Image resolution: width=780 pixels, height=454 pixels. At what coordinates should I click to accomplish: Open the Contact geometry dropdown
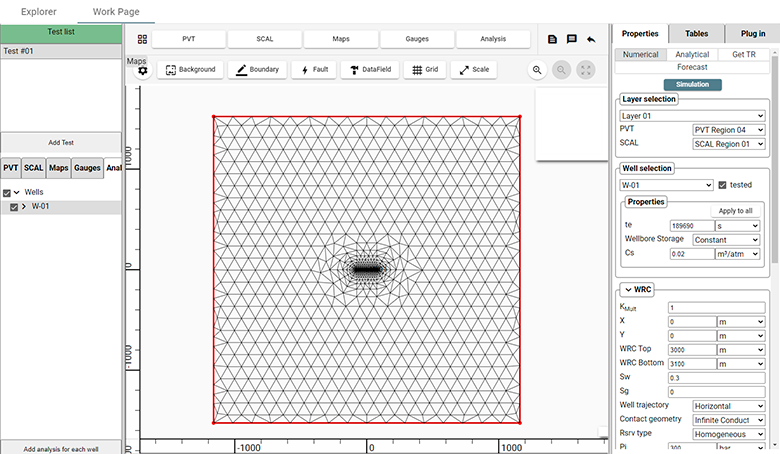[x=729, y=420]
